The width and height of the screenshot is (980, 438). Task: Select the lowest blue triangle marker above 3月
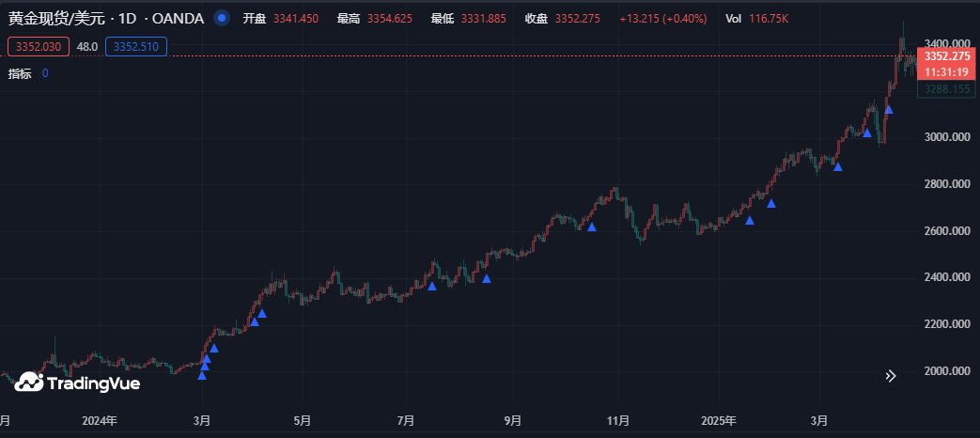[202, 376]
